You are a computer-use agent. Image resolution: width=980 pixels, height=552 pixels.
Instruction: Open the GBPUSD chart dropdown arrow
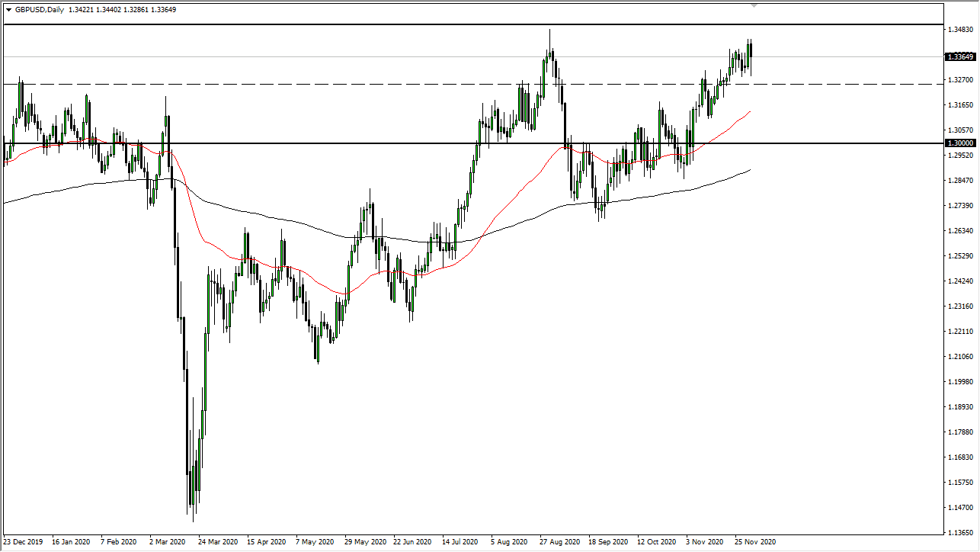coord(8,9)
